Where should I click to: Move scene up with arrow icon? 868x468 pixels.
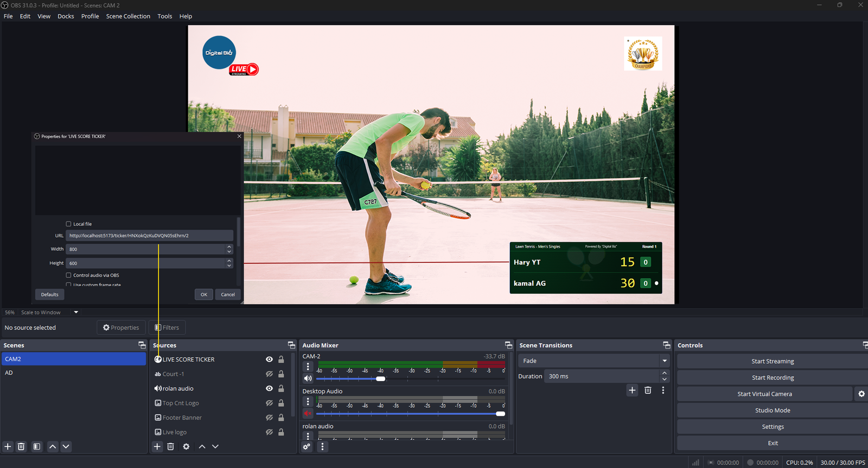(x=53, y=446)
